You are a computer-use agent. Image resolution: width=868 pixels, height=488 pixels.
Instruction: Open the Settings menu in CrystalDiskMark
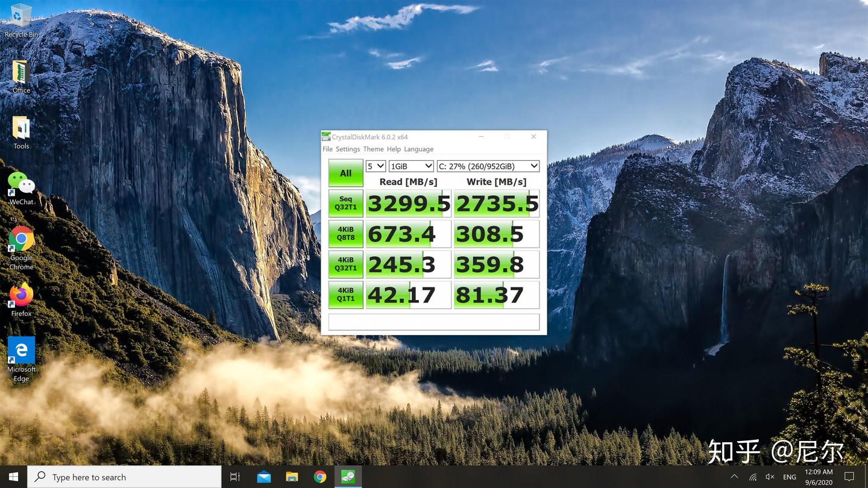click(348, 149)
